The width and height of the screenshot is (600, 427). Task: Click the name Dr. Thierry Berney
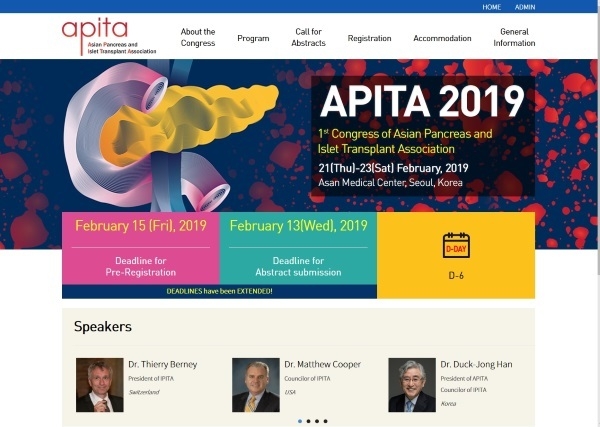coord(163,364)
